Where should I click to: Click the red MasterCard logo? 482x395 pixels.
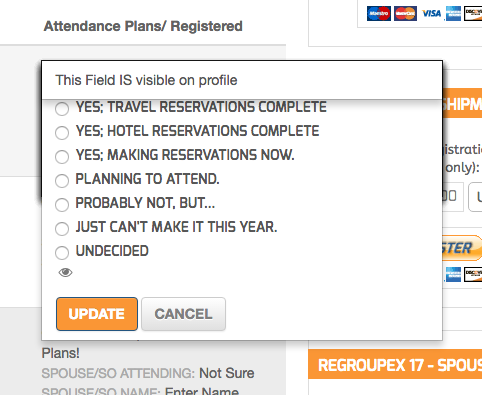coord(405,13)
